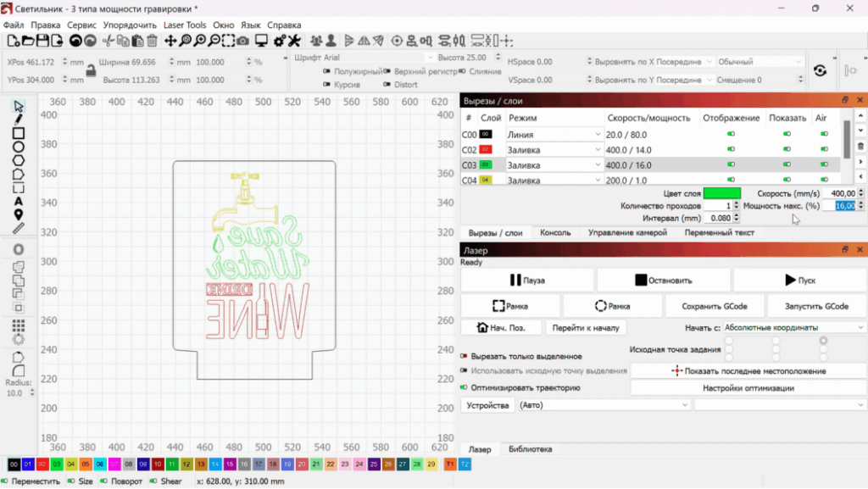Open the Laser Tools menu
The width and height of the screenshot is (868, 489).
coord(185,25)
